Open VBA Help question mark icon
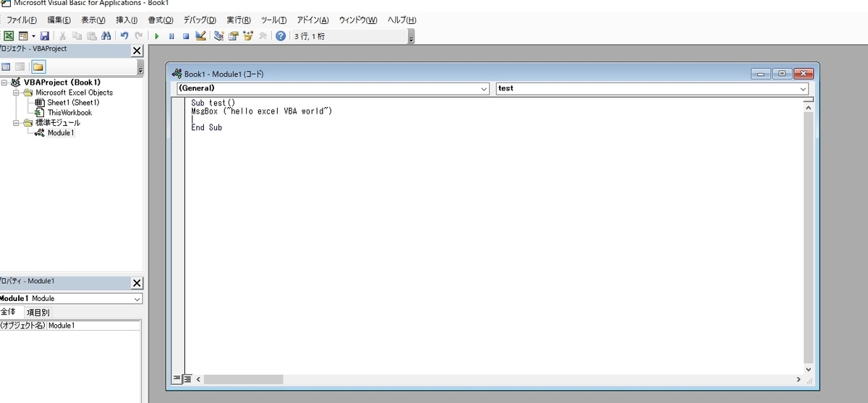This screenshot has width=868, height=403. (281, 35)
